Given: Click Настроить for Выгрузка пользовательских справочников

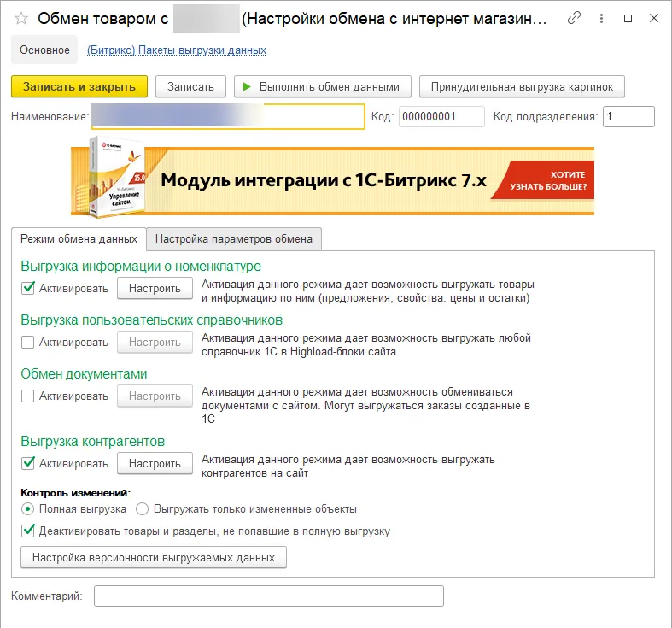Looking at the screenshot, I should tap(155, 343).
